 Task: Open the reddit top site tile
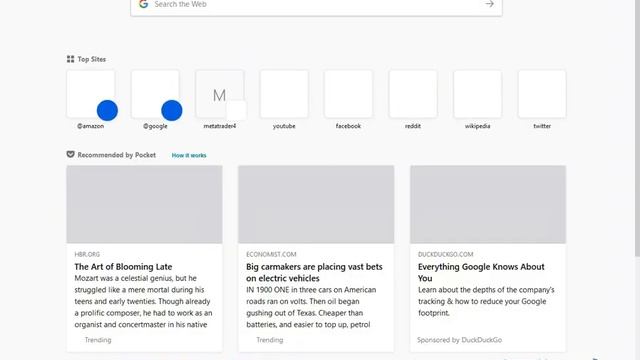tap(413, 94)
